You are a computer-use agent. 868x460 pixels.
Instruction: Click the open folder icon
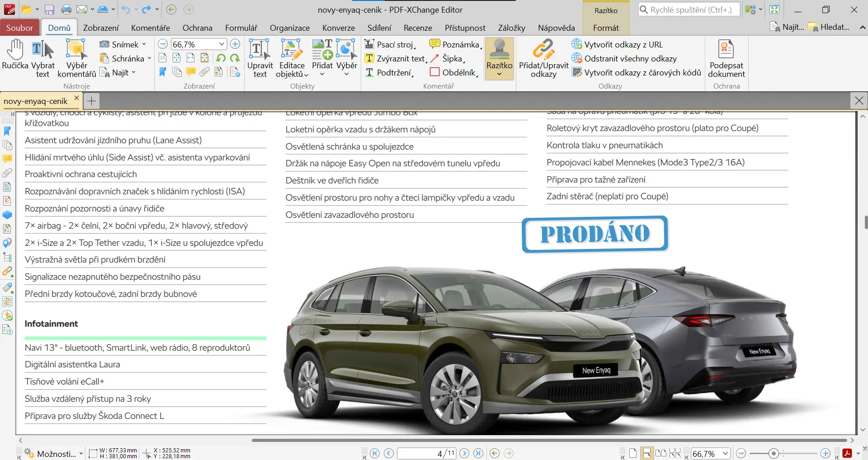tap(26, 9)
